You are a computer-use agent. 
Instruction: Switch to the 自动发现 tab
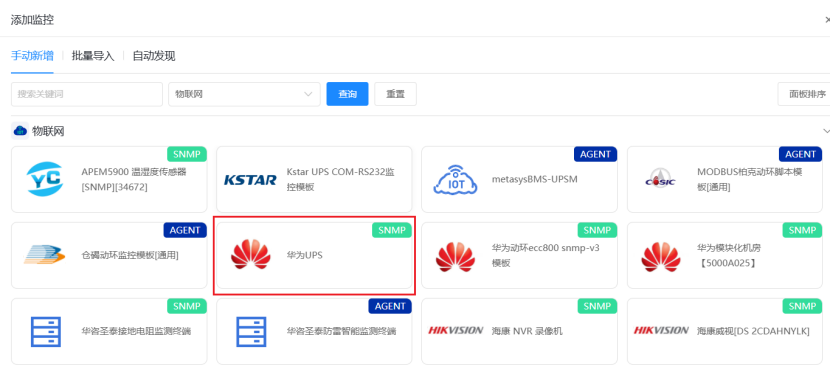pos(154,56)
